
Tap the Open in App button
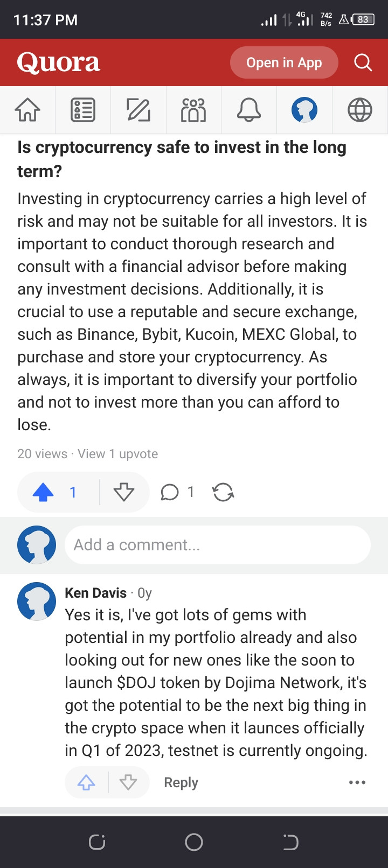tap(284, 62)
